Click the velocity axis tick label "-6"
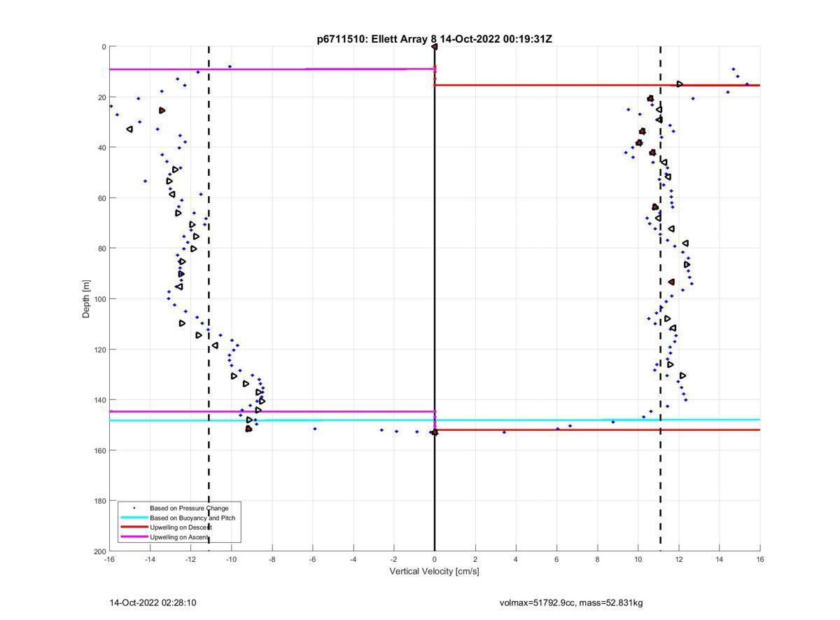840x620 pixels. (x=312, y=560)
